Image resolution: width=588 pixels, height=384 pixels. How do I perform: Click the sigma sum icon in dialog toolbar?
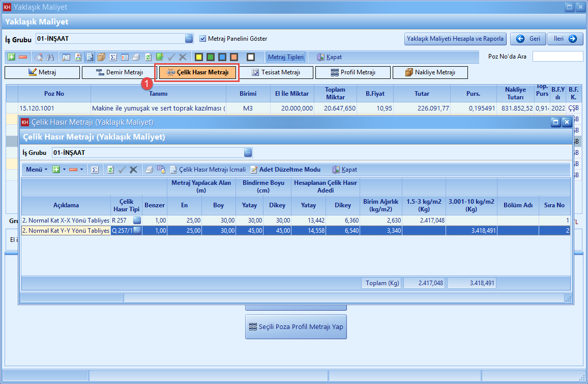tap(94, 170)
